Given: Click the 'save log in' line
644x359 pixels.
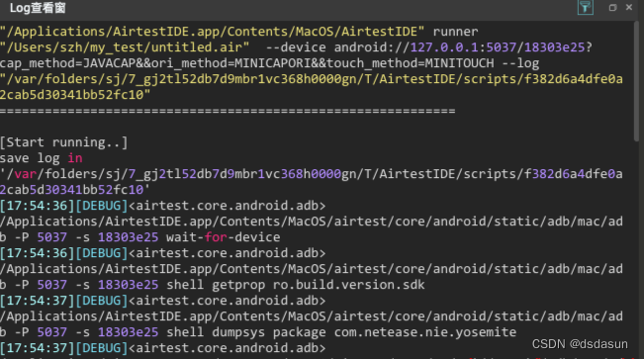Looking at the screenshot, I should coord(42,158).
